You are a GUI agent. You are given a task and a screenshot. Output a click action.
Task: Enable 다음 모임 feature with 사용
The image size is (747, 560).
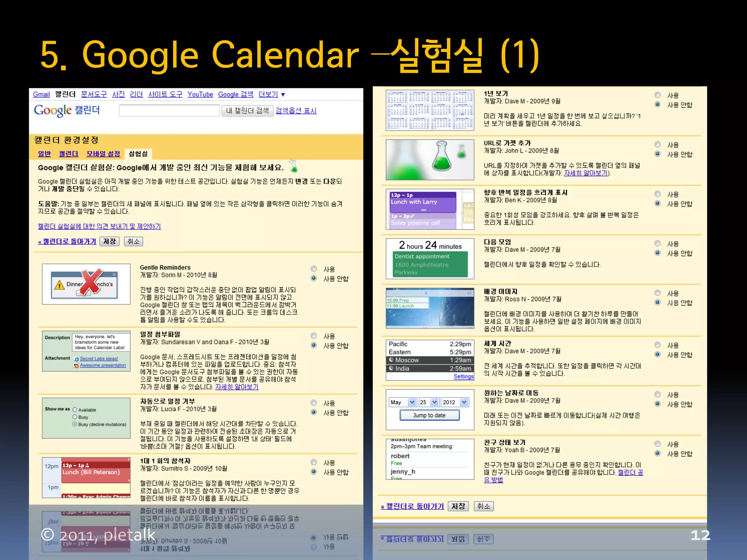pyautogui.click(x=657, y=243)
